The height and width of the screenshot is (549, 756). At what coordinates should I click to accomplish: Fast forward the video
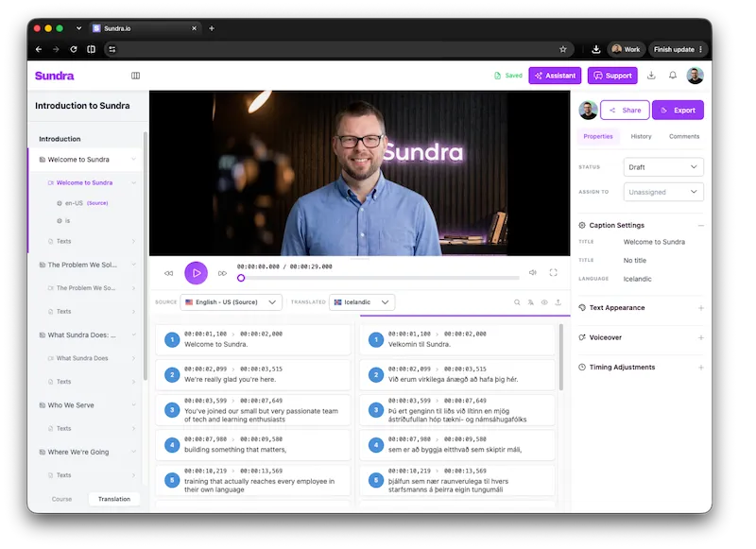222,273
